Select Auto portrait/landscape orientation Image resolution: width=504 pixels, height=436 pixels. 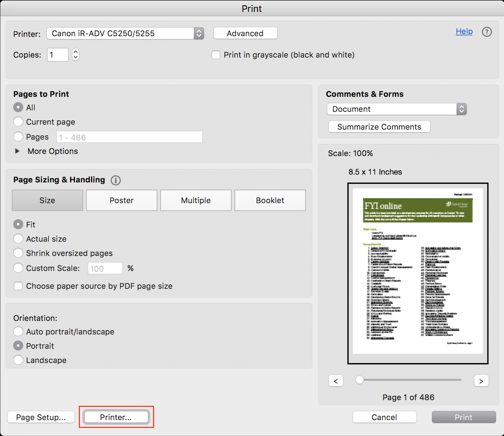click(18, 331)
